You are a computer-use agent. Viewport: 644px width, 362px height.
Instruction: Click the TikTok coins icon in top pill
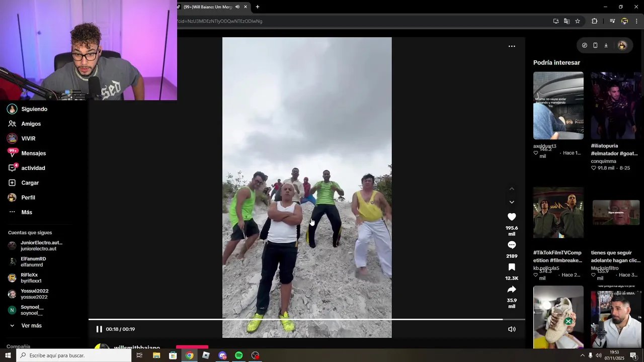point(585,45)
